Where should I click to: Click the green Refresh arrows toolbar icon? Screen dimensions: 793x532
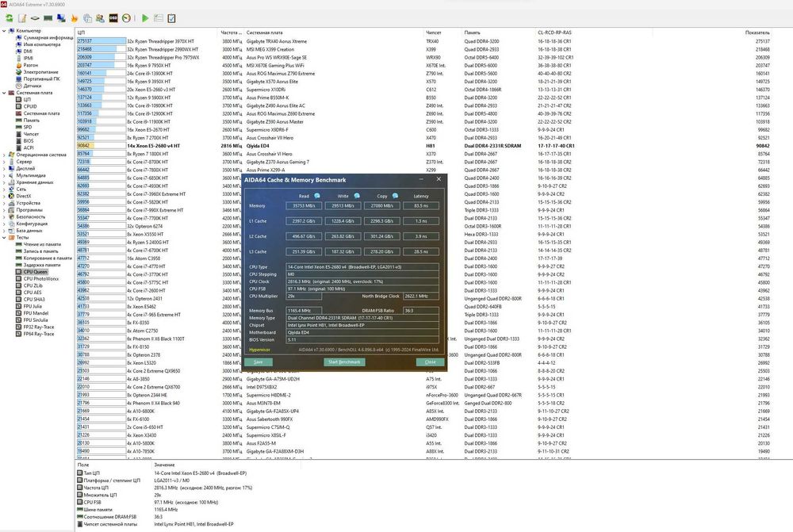[9, 18]
